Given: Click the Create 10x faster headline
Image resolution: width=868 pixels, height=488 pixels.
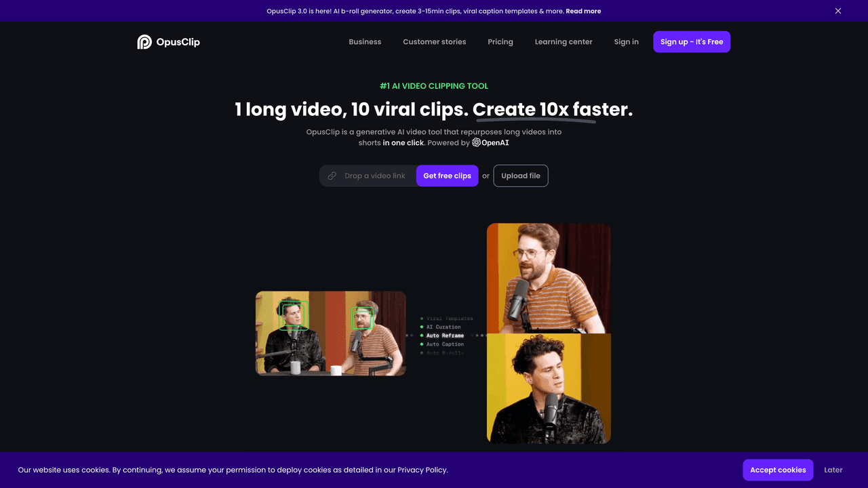Looking at the screenshot, I should click(553, 109).
